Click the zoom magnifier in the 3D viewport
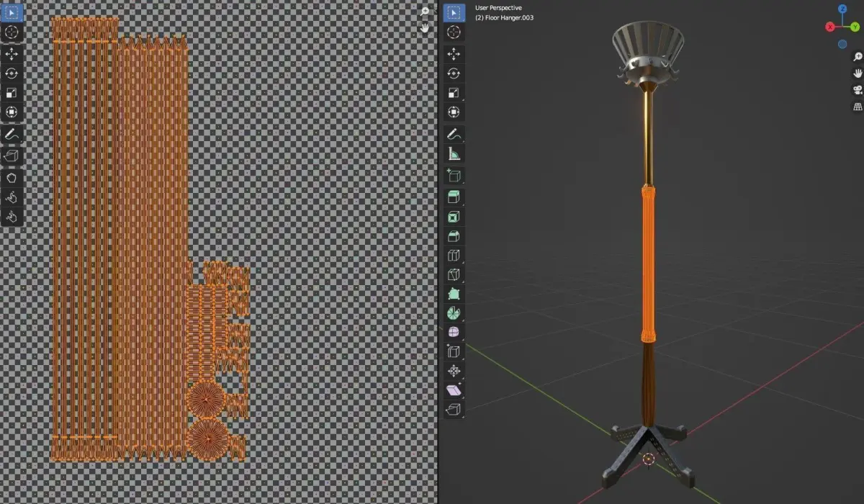This screenshot has width=864, height=504. (858, 56)
